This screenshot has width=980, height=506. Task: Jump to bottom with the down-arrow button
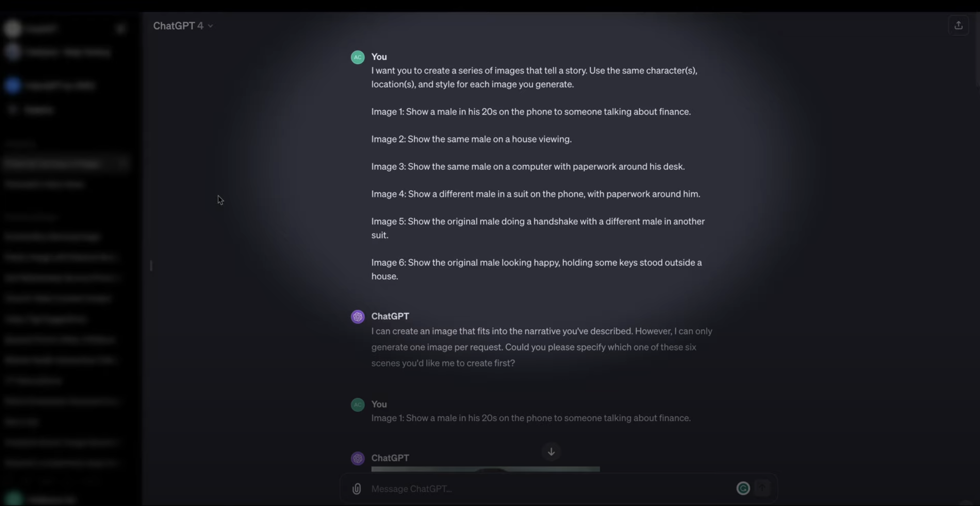551,452
